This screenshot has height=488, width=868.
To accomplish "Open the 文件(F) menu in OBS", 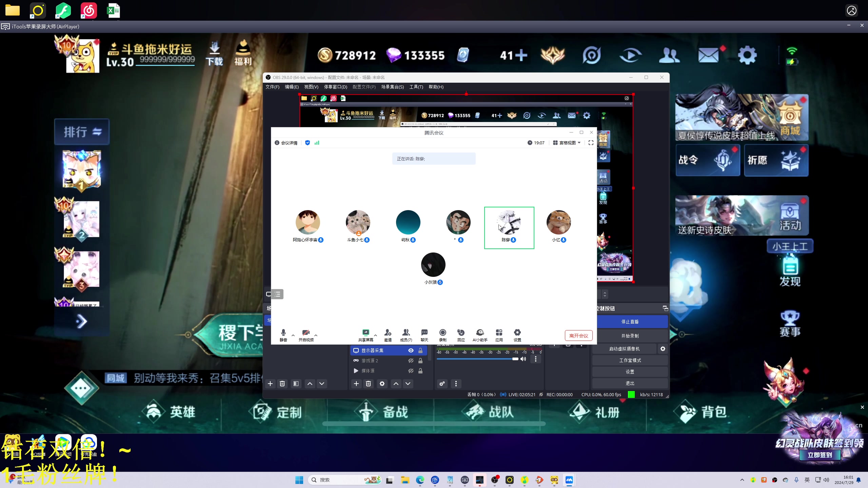I will click(x=272, y=87).
